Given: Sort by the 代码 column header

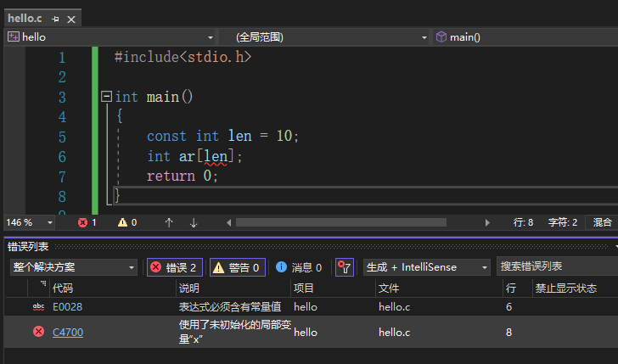Looking at the screenshot, I should [113, 288].
